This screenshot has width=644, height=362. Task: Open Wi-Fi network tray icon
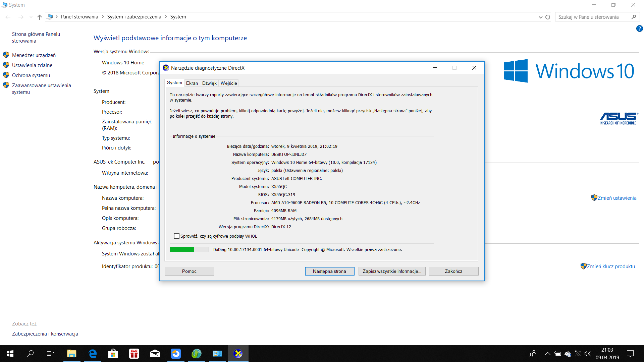tap(578, 354)
